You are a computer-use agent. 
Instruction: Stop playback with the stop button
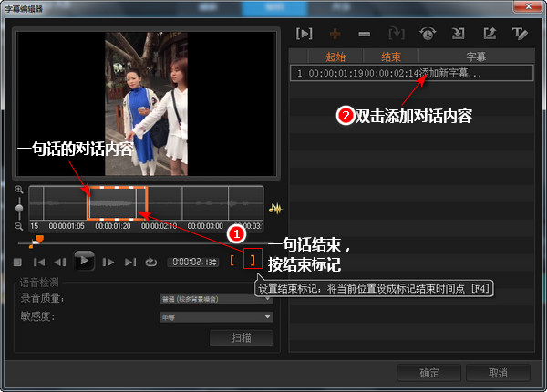point(17,262)
